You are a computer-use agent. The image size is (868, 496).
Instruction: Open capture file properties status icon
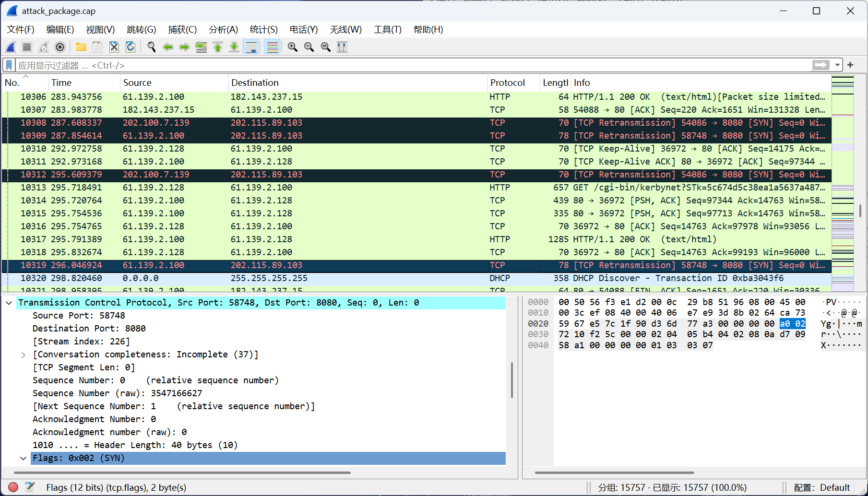(30, 487)
